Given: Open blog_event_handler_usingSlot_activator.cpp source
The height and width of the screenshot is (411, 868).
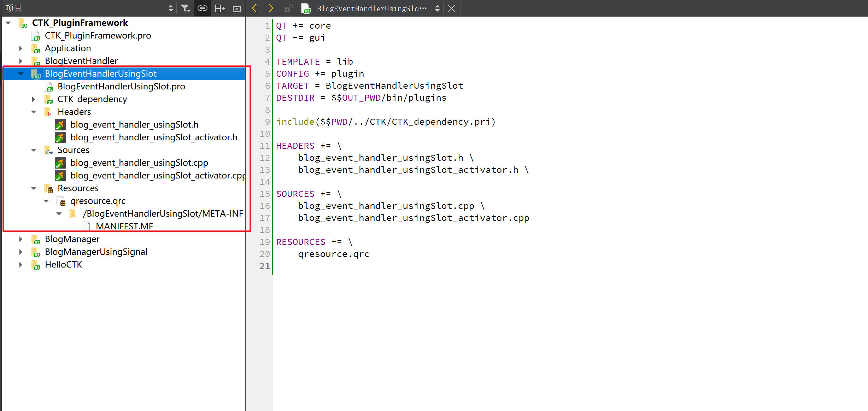Looking at the screenshot, I should (x=158, y=176).
